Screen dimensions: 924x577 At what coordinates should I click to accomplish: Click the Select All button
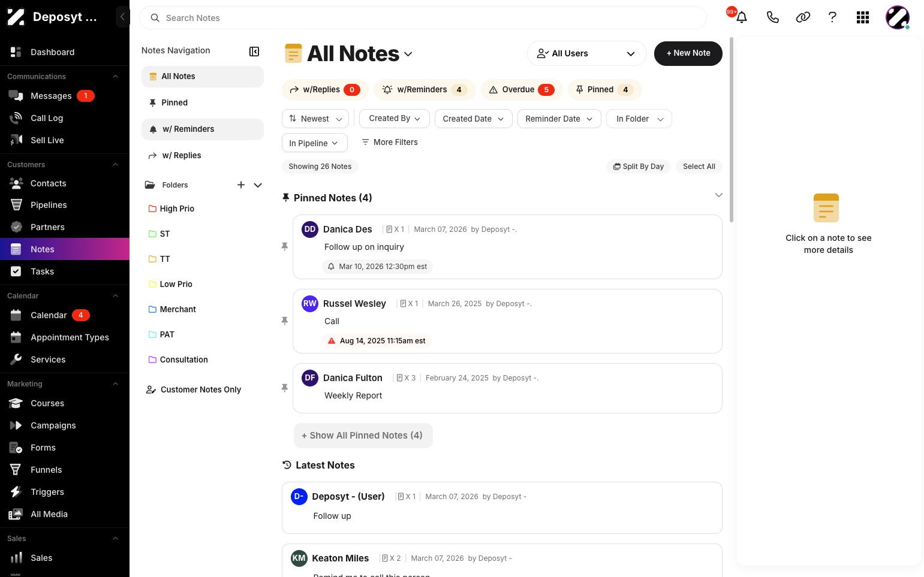pos(699,167)
